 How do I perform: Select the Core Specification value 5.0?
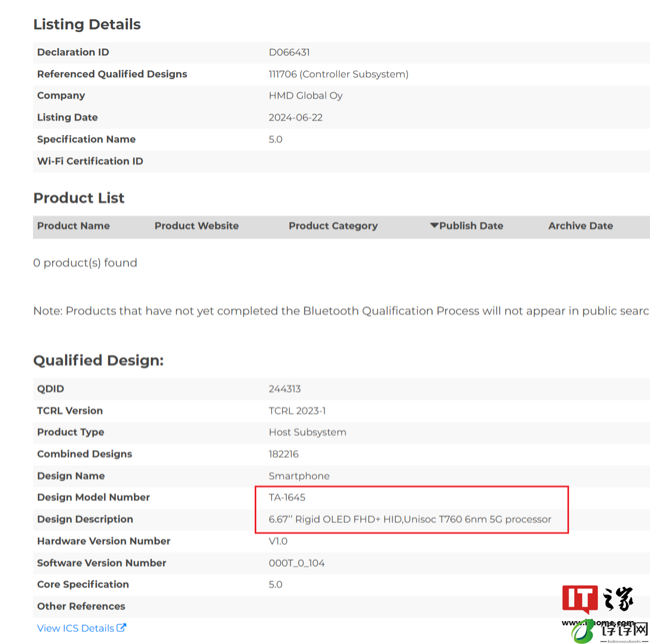[275, 584]
